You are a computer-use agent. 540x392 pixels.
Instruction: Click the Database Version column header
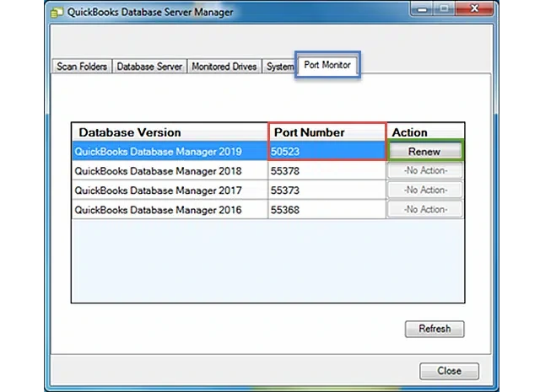[x=170, y=132]
